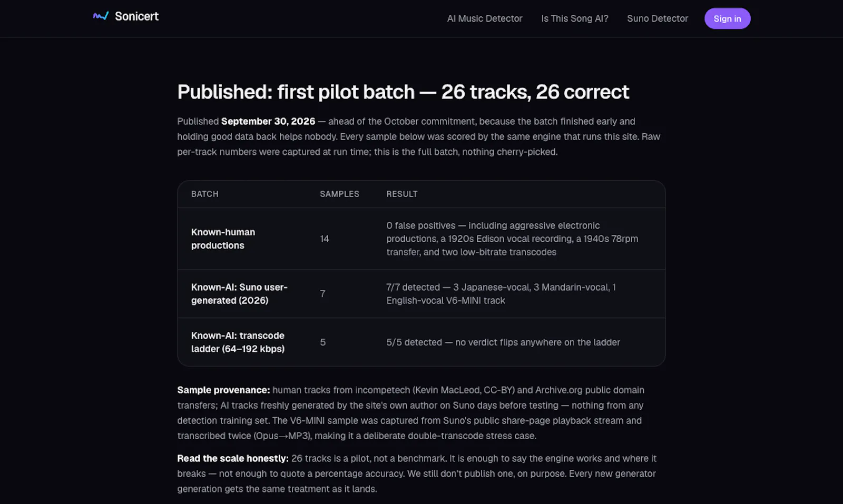Image resolution: width=843 pixels, height=504 pixels.
Task: Click the page heading about pilot batch
Action: (403, 92)
